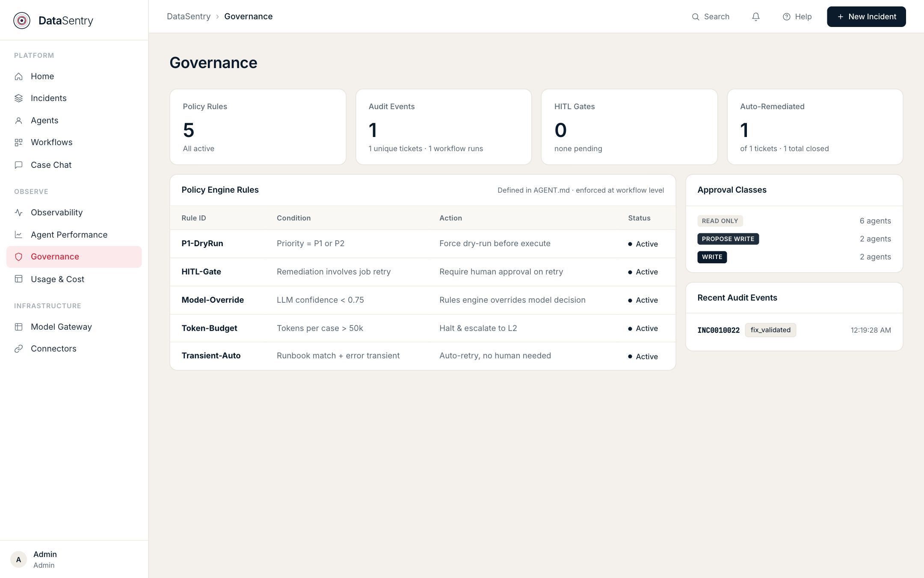Go to Incidents in sidebar
Screen dimensions: 924x578
(x=49, y=98)
